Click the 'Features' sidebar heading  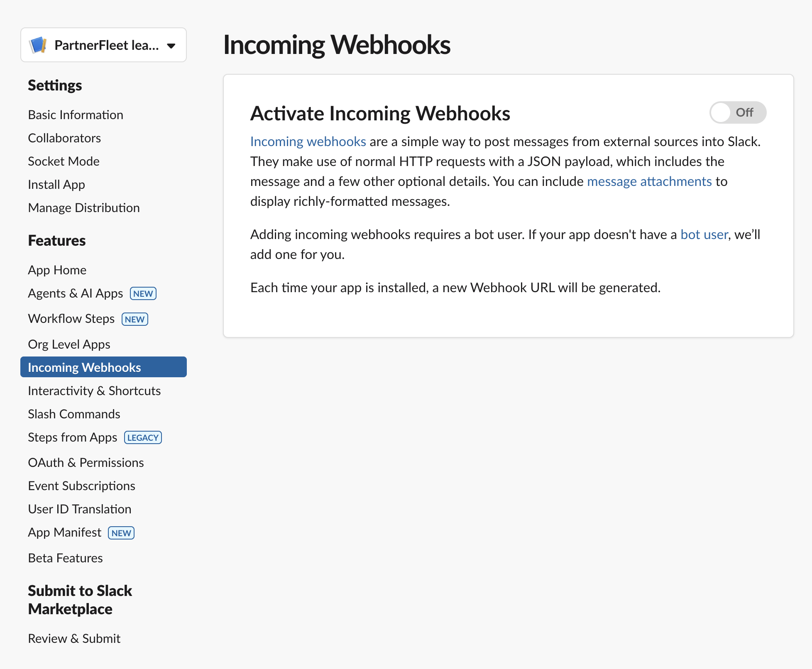[x=57, y=240]
